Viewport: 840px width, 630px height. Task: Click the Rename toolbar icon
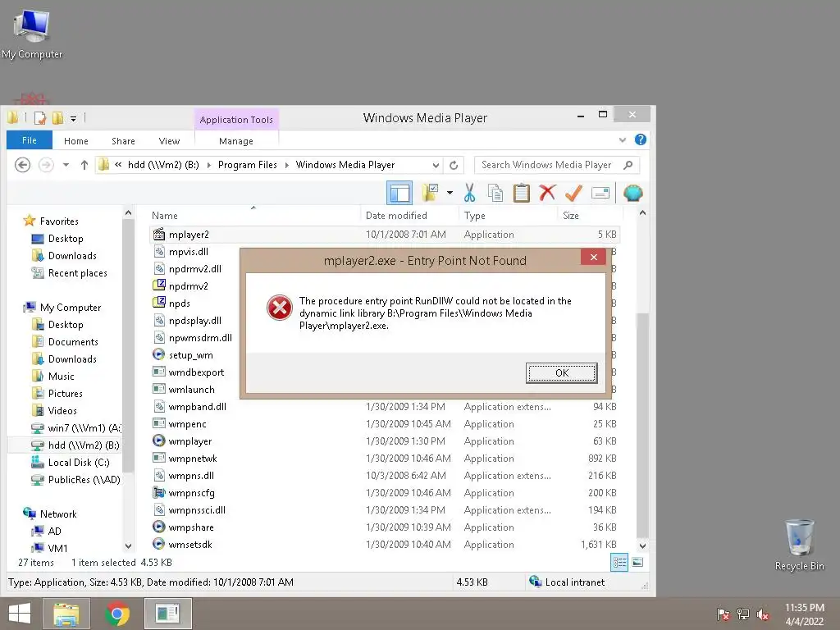pos(600,193)
